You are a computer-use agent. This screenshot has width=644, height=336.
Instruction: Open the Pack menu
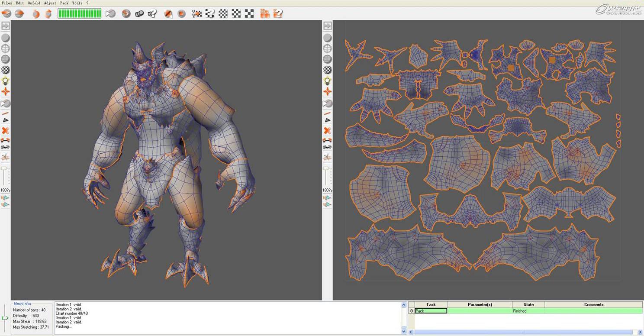pyautogui.click(x=64, y=3)
